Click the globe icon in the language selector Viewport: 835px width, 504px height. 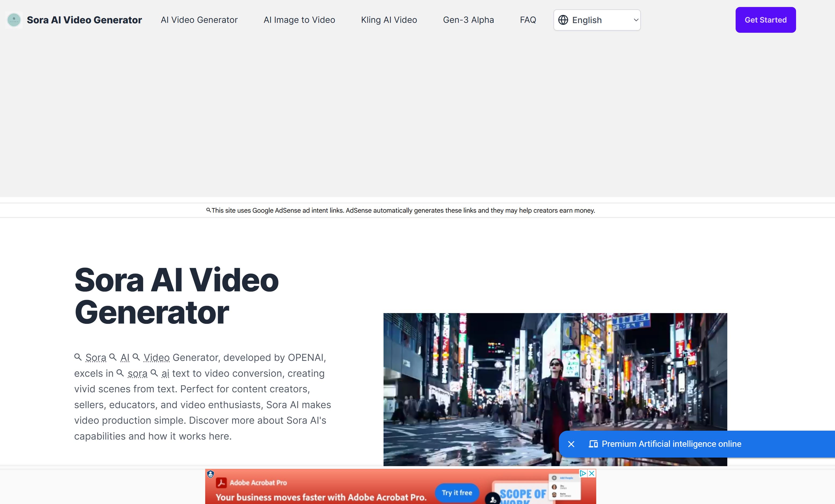pos(563,20)
